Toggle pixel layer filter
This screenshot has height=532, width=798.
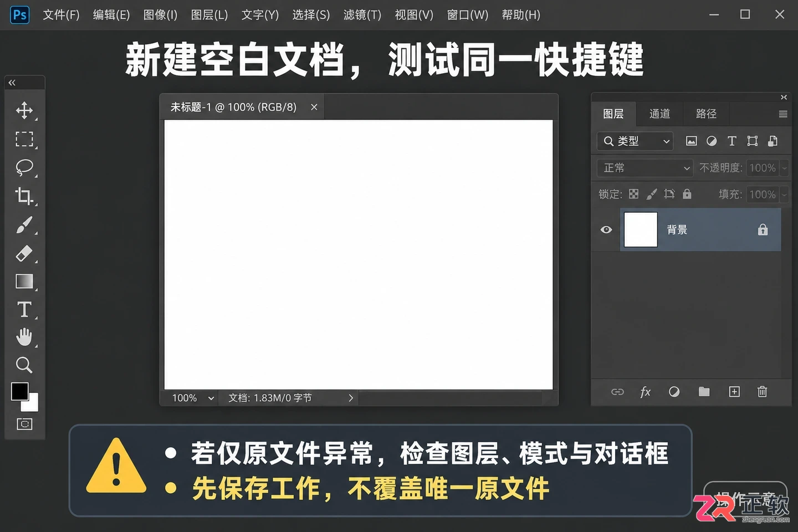692,141
